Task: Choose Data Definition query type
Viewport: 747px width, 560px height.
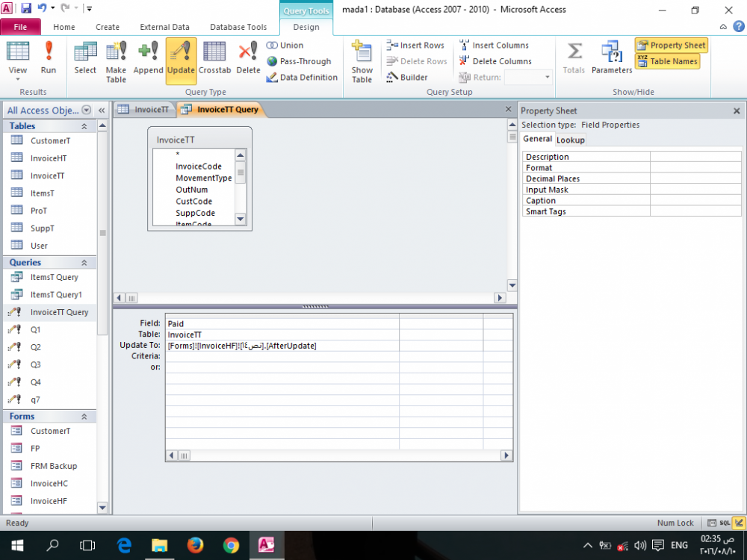Action: pos(302,77)
